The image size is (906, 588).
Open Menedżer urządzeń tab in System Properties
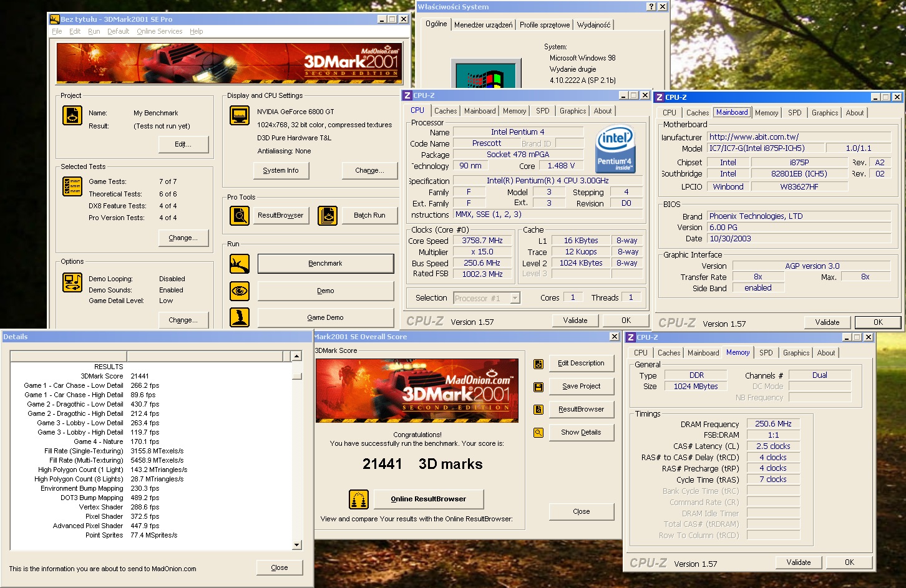(484, 25)
